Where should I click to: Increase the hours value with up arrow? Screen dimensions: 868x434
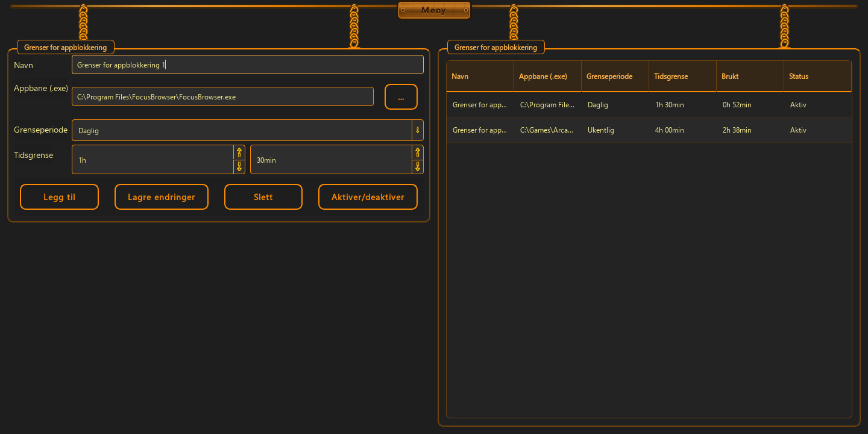pos(239,152)
